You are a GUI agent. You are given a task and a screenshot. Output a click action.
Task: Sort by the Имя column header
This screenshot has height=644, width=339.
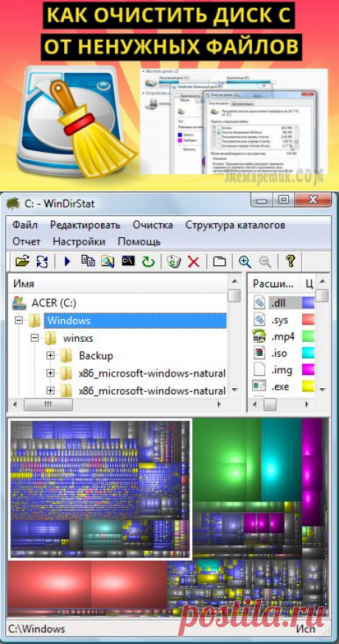point(117,284)
